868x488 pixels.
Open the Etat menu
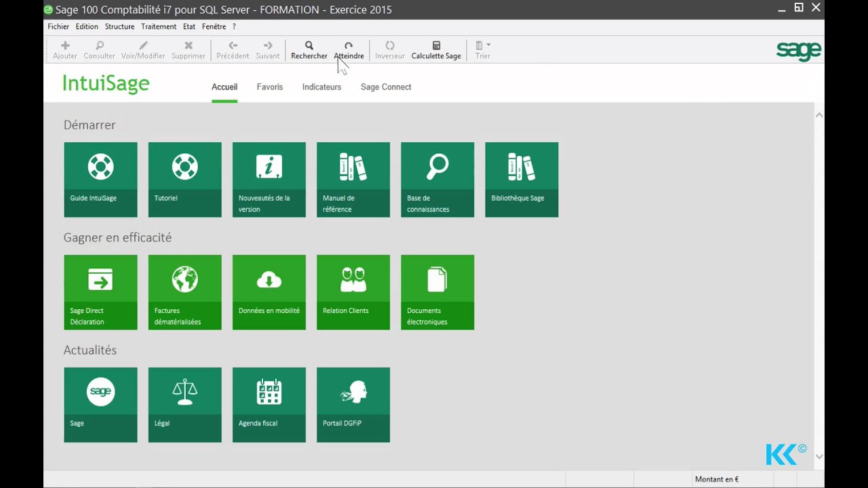189,26
